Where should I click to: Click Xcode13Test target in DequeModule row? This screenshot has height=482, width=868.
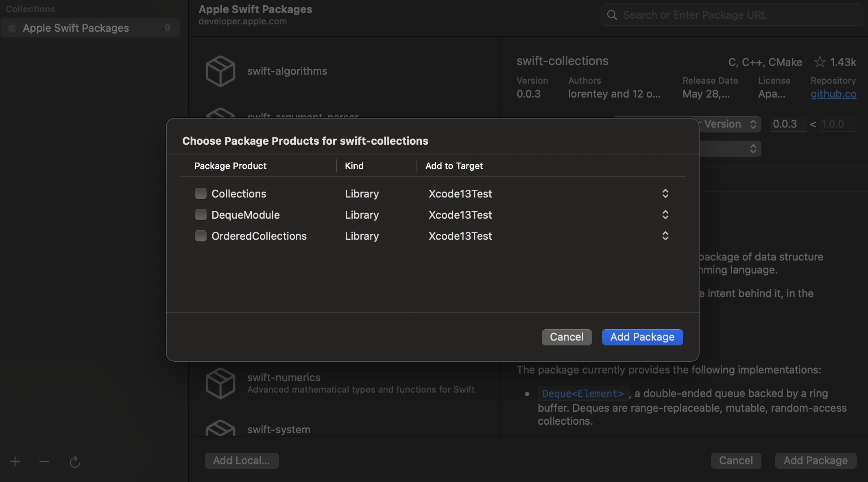click(x=460, y=215)
